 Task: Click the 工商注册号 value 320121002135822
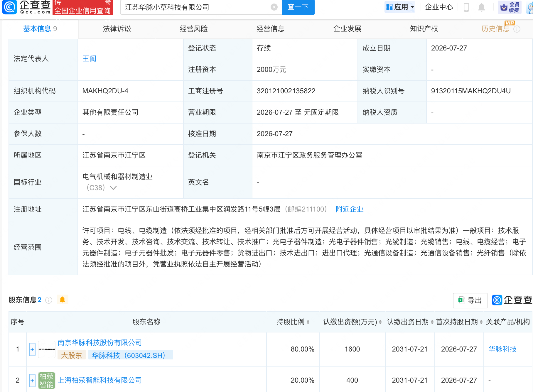coord(286,91)
